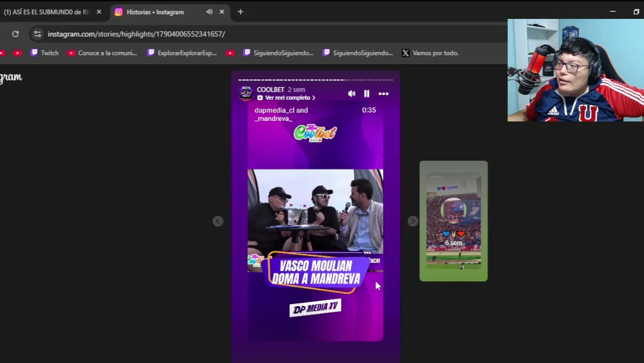Viewport: 644px width, 363px height.
Task: Click 'dapmedia_cl and _mandreva_' story text
Action: tap(281, 114)
